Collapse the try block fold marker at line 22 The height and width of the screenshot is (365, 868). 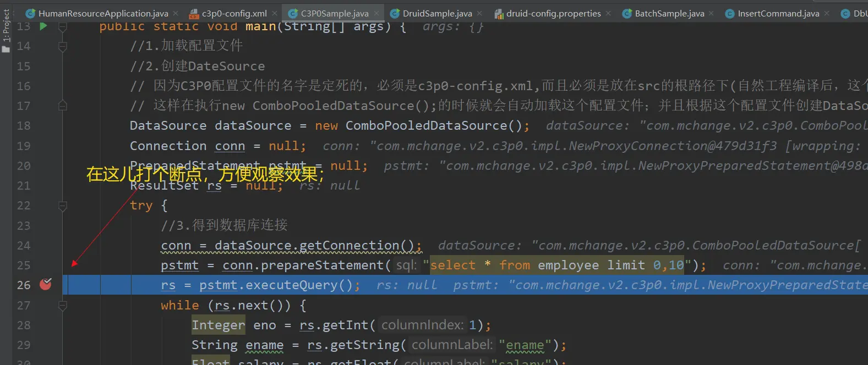click(x=63, y=206)
